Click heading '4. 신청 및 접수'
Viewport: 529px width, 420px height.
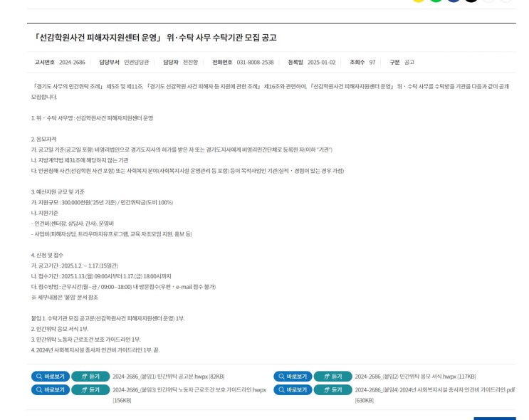pyautogui.click(x=47, y=255)
